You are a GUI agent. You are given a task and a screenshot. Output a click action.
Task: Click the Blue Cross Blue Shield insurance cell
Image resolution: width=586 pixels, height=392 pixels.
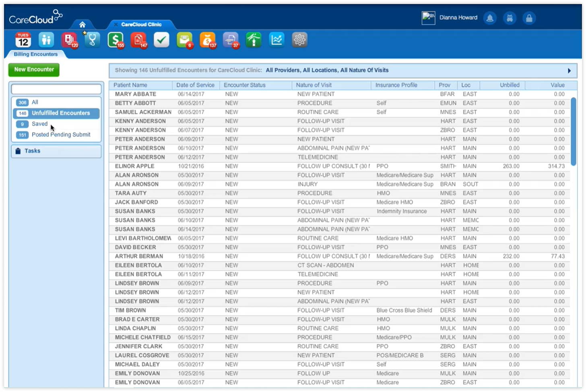pos(404,310)
